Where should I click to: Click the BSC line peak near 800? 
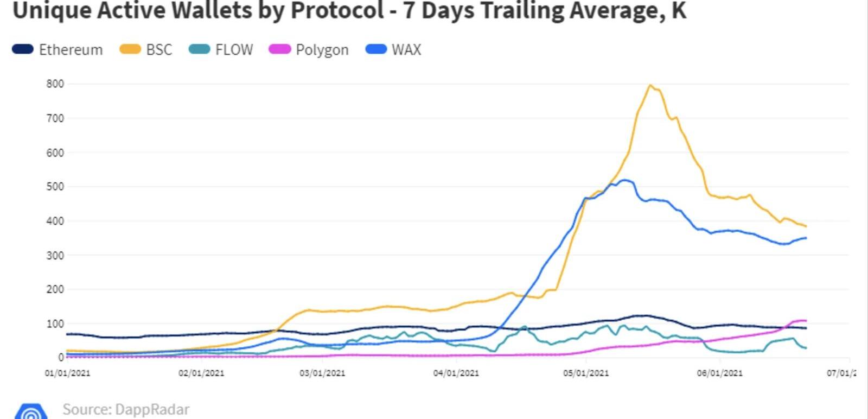tap(650, 85)
